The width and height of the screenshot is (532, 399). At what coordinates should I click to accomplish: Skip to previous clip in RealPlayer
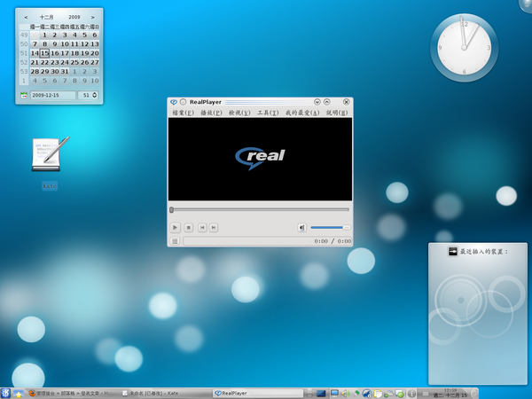pyautogui.click(x=202, y=227)
